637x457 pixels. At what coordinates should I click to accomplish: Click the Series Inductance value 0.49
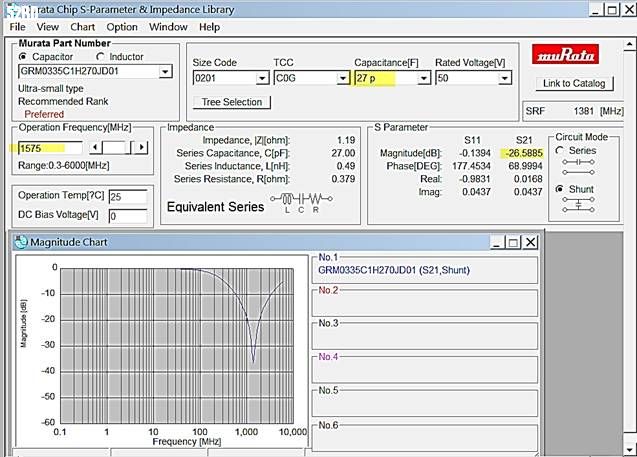pyautogui.click(x=346, y=166)
